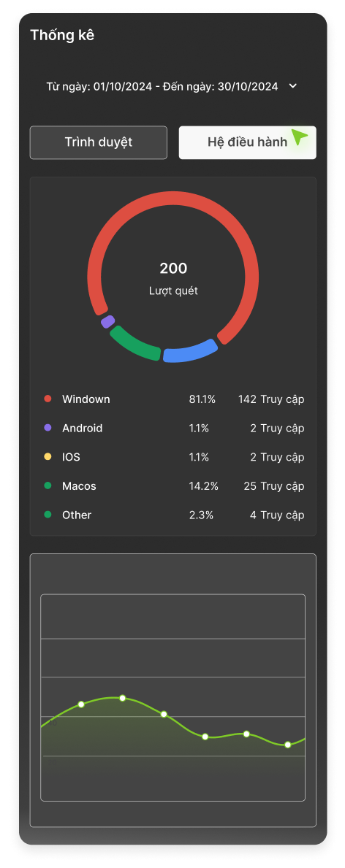Select the blue donut chart segment

pyautogui.click(x=190, y=352)
